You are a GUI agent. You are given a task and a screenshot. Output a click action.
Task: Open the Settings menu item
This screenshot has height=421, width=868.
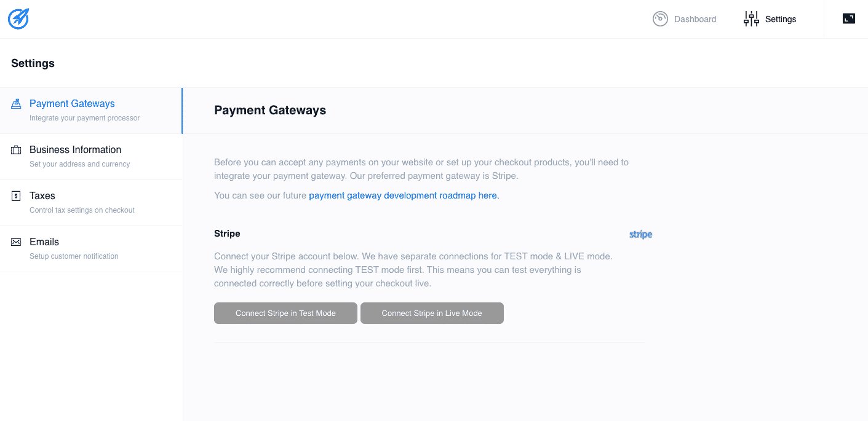click(770, 19)
